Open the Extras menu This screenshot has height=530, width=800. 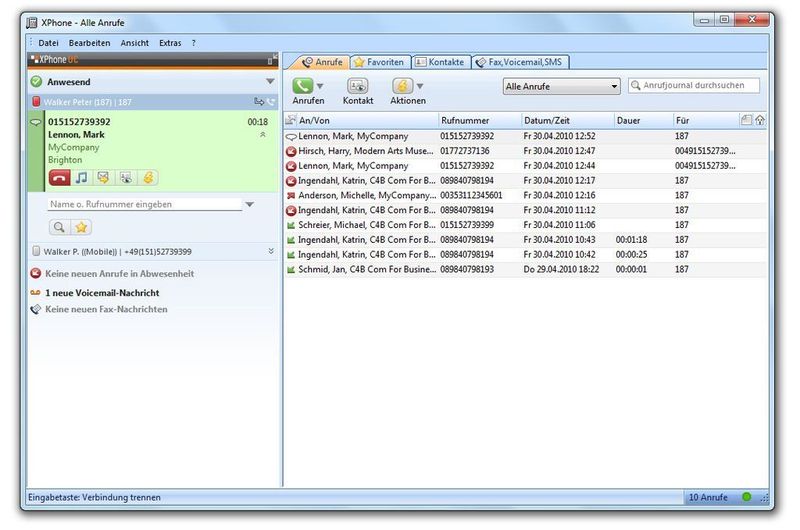point(170,43)
